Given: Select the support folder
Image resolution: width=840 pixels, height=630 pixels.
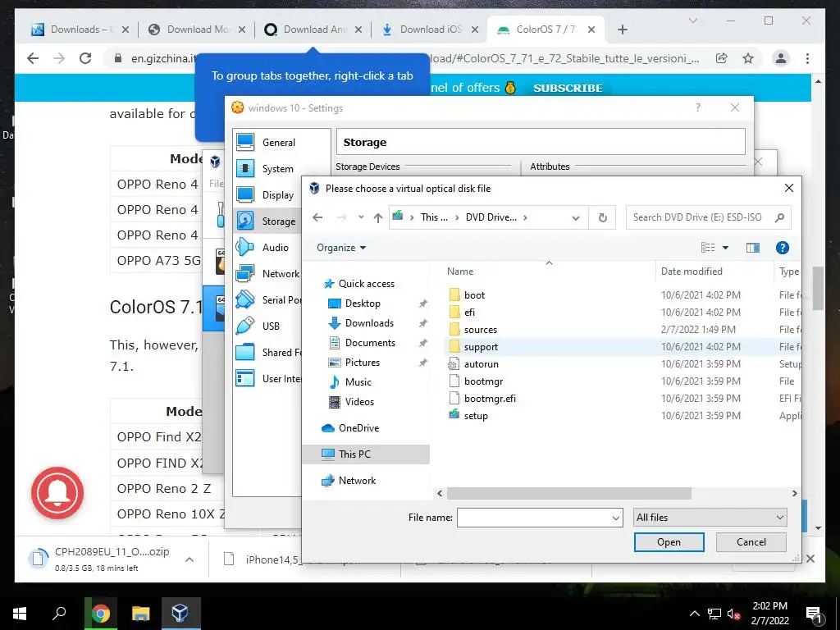Looking at the screenshot, I should [481, 347].
